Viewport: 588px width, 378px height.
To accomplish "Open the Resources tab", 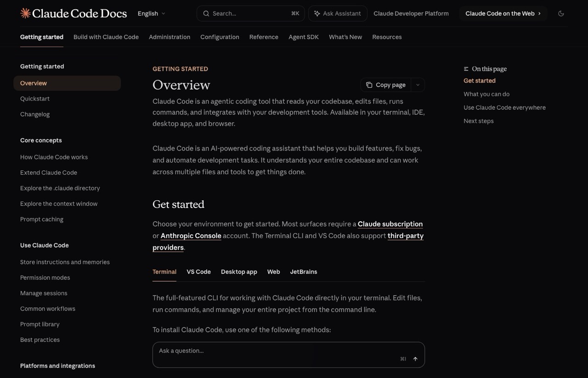I will 387,37.
